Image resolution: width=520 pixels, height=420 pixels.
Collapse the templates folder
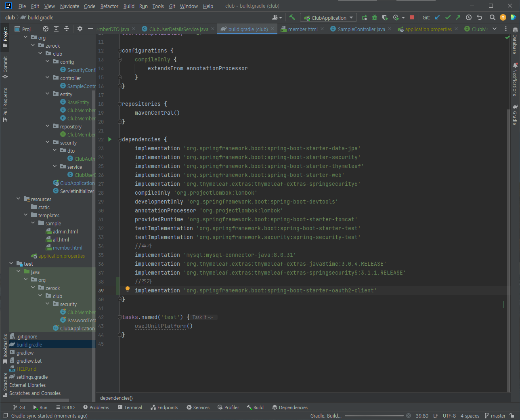pos(26,215)
